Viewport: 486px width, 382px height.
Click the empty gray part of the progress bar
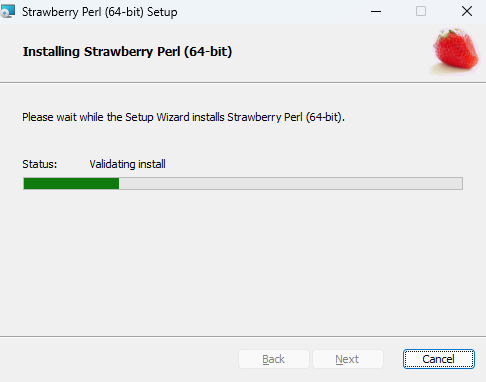[x=291, y=183]
